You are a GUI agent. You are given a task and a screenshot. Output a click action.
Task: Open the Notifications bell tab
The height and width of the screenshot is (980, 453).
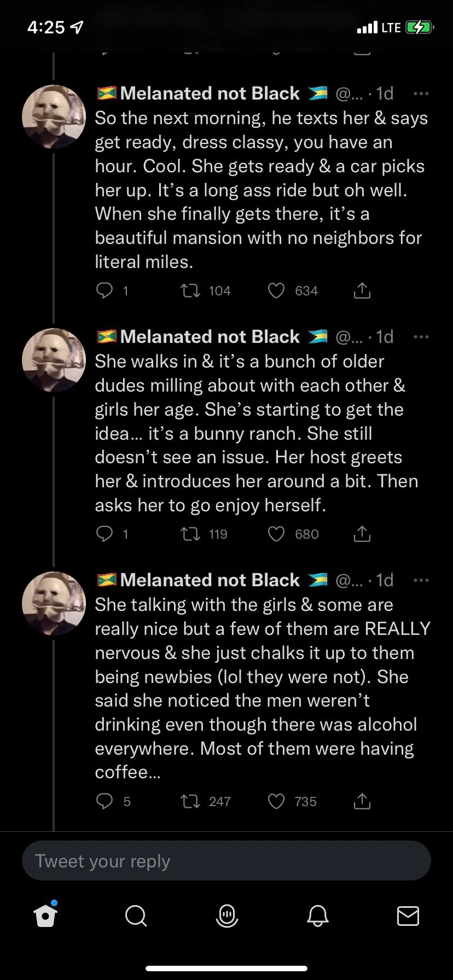tap(317, 915)
